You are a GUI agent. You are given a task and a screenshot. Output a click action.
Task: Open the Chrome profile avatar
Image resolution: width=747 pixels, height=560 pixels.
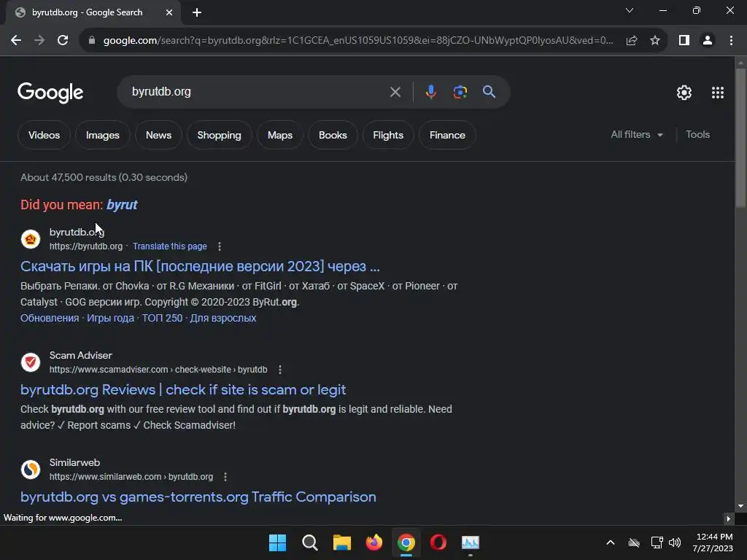coord(708,41)
